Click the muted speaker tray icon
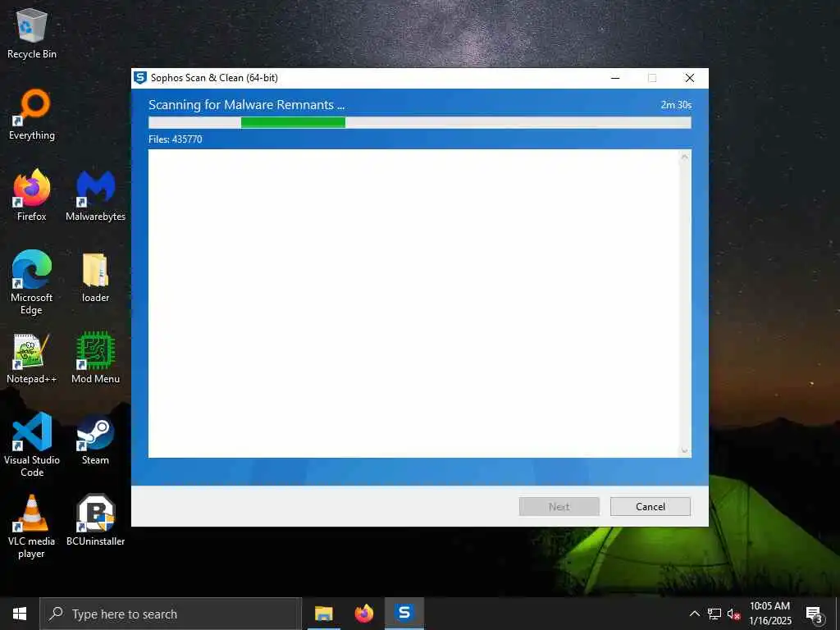 pyautogui.click(x=733, y=614)
